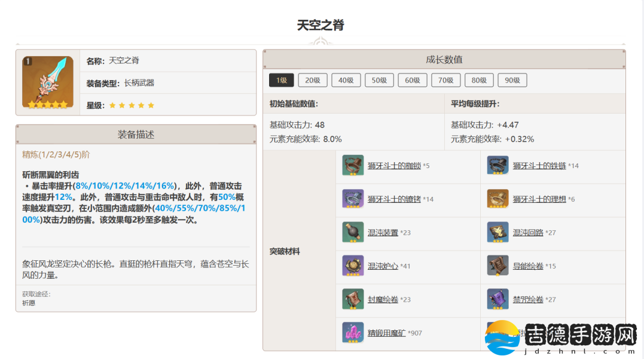Select the 狮牙斗士的镣铐 item icon
Viewport: 644px width, 359px height.
tap(353, 199)
